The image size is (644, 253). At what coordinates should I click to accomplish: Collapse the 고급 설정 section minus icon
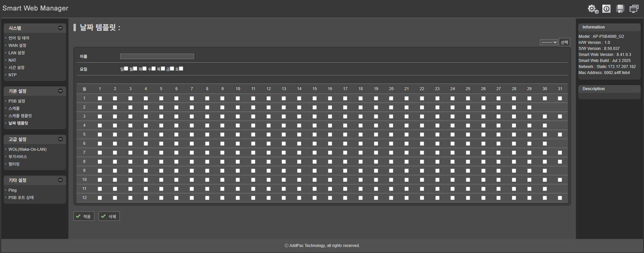(x=60, y=139)
